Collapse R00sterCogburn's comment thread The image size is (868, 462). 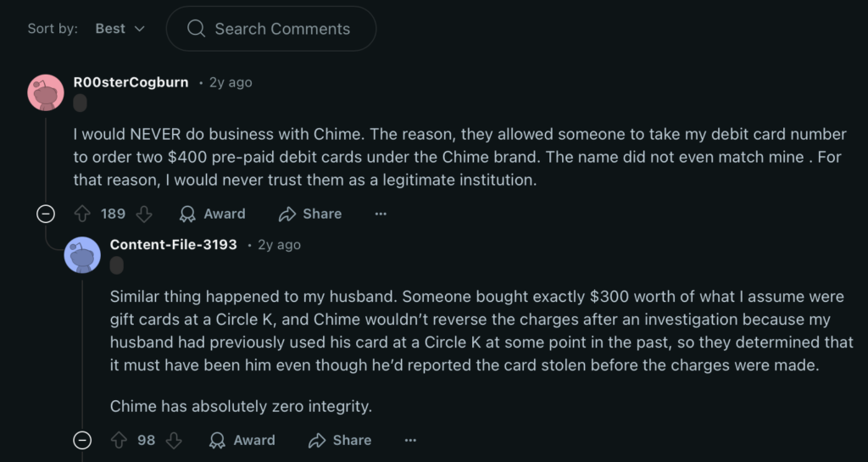click(x=46, y=214)
